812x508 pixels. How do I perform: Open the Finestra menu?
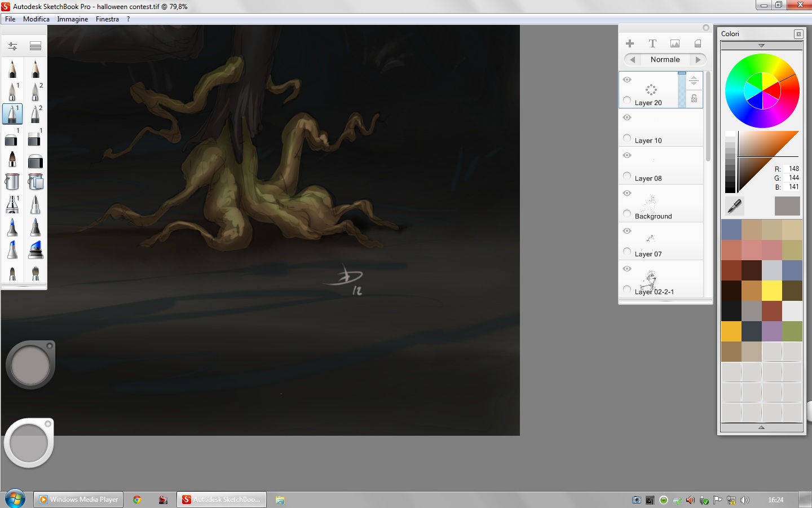click(x=107, y=19)
